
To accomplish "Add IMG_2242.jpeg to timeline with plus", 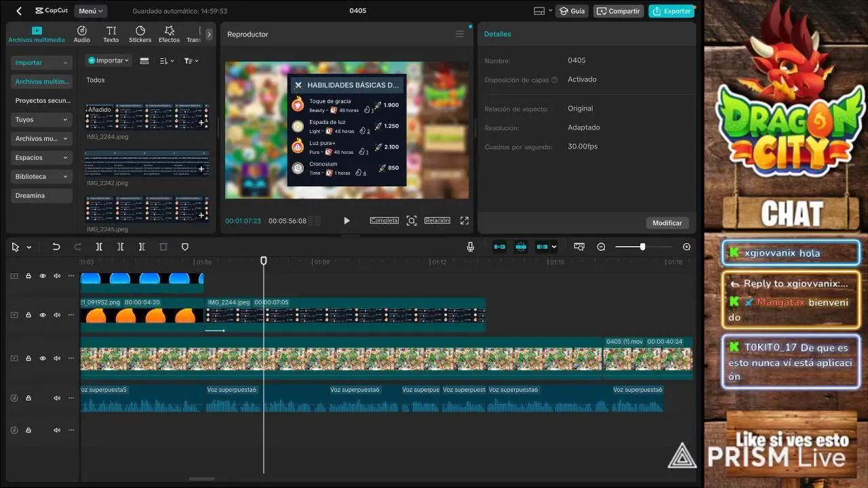I will click(x=201, y=169).
